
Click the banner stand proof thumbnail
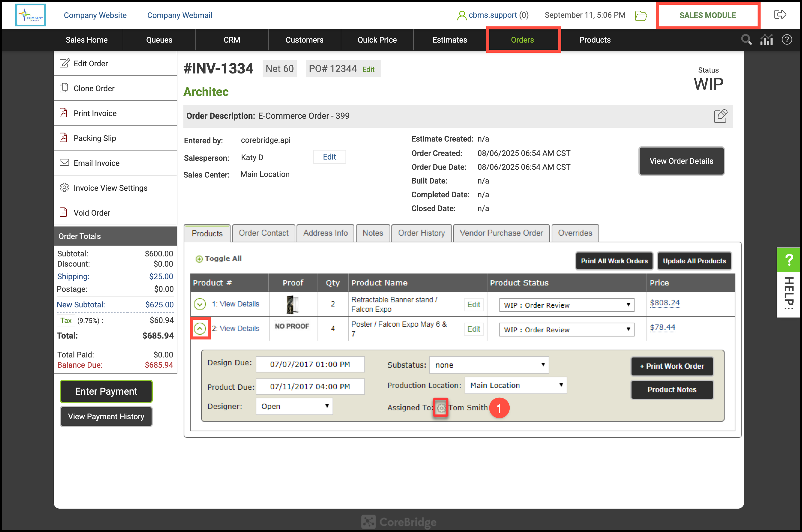[292, 304]
